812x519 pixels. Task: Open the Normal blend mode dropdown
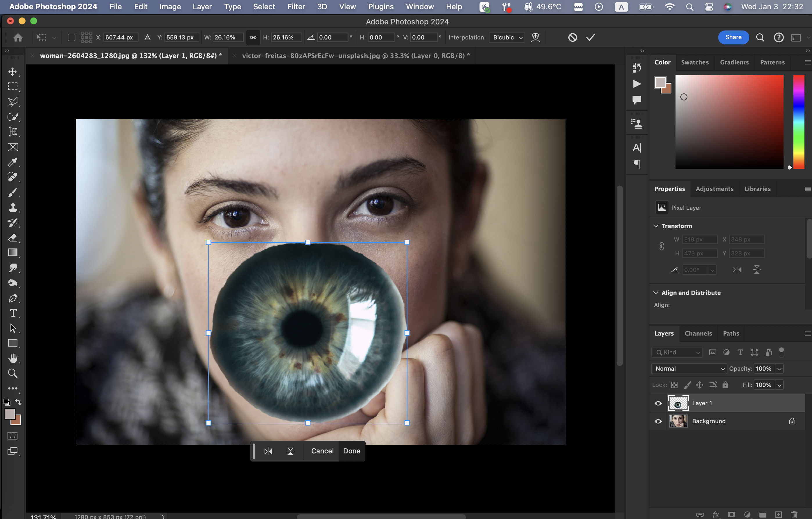689,368
